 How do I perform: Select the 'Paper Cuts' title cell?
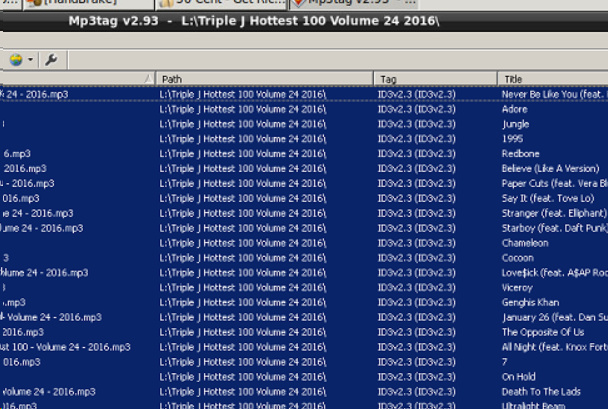(x=554, y=183)
